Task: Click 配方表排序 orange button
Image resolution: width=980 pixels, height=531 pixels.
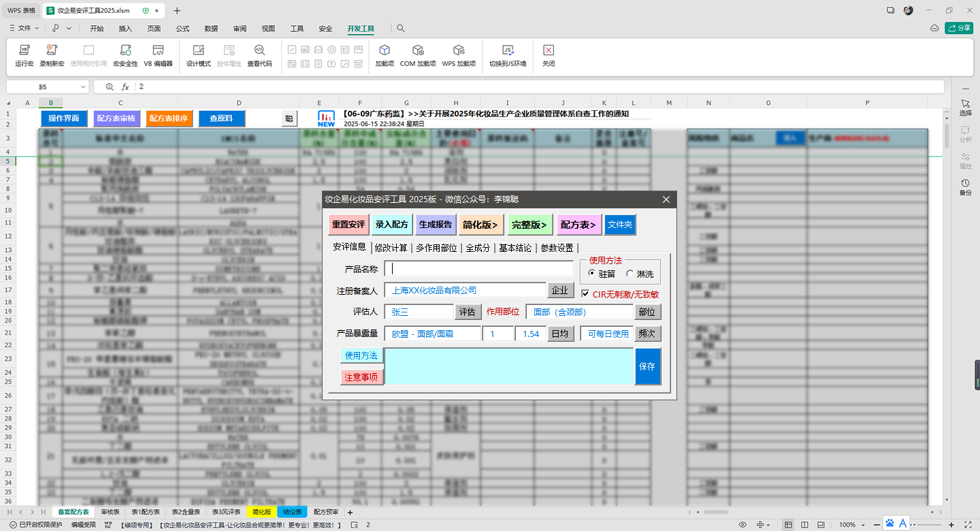Action: coord(169,118)
